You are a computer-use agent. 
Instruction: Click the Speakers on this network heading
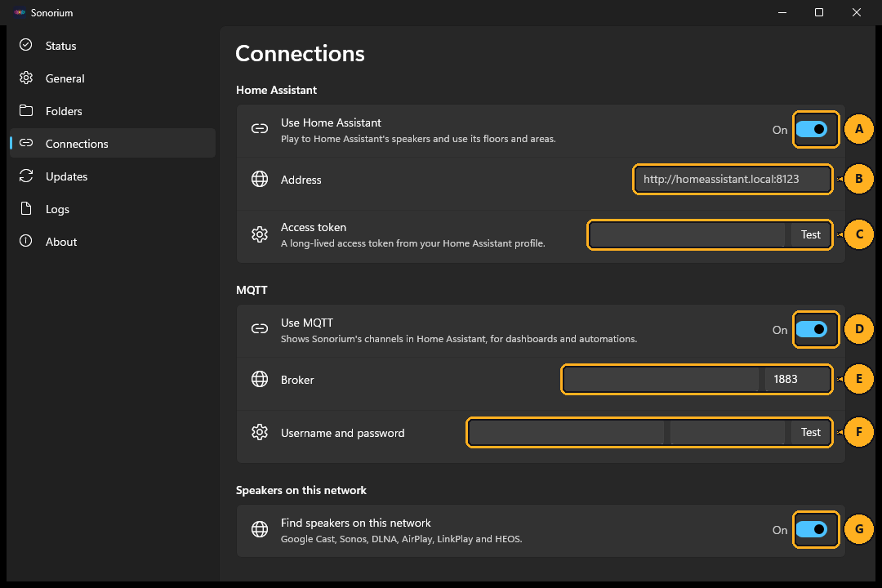click(x=301, y=490)
